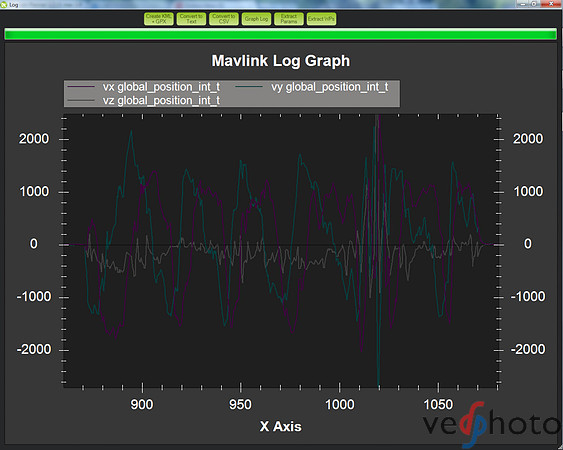The height and width of the screenshot is (450, 563).
Task: Open the Graph Log function
Action: coord(256,19)
